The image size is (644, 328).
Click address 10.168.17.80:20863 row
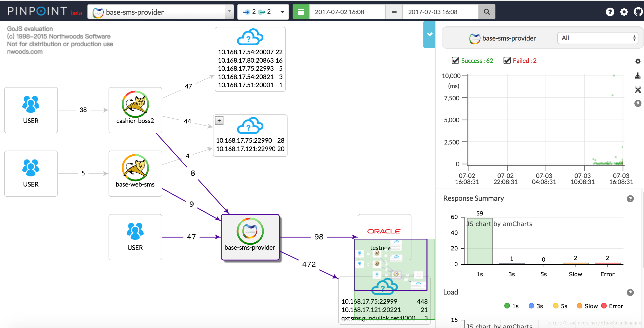pyautogui.click(x=250, y=60)
